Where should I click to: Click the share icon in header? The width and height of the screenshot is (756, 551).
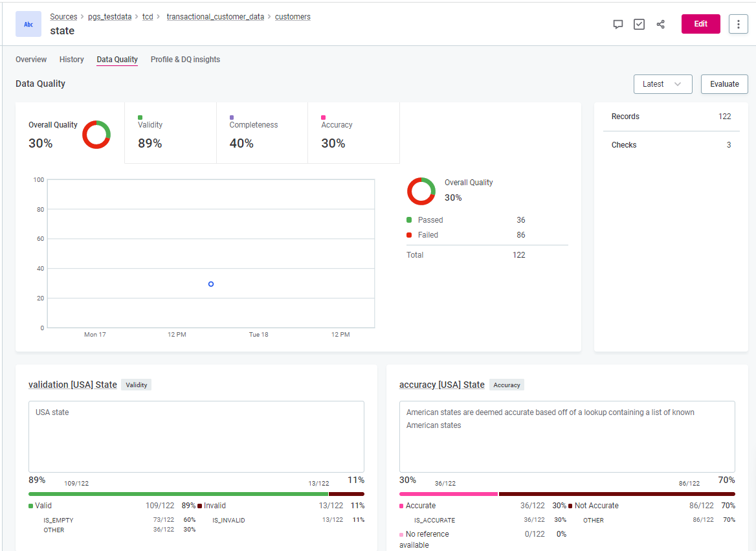click(660, 24)
